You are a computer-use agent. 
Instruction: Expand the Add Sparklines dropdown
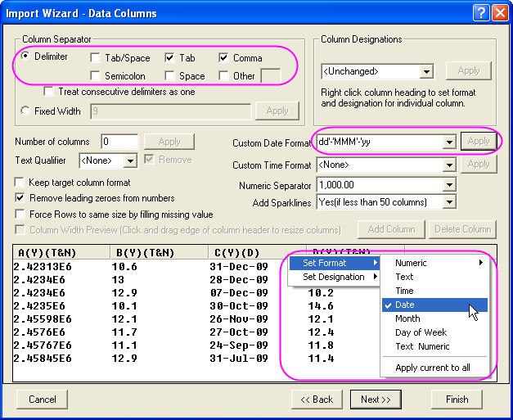click(x=448, y=202)
